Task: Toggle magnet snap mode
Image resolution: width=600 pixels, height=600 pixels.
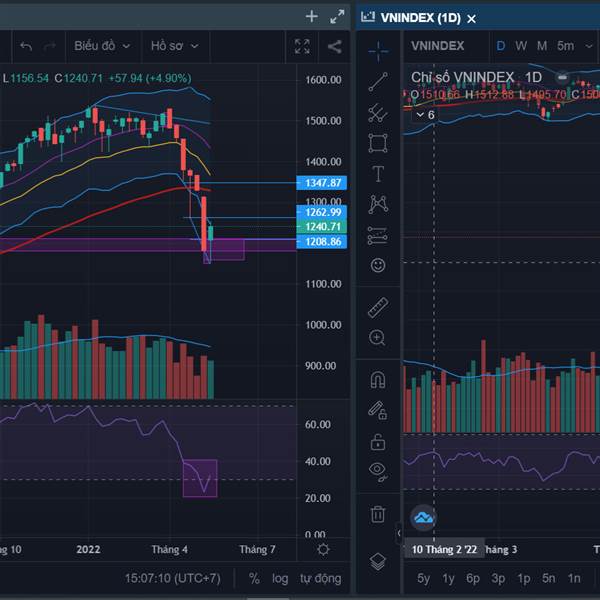Action: [378, 379]
